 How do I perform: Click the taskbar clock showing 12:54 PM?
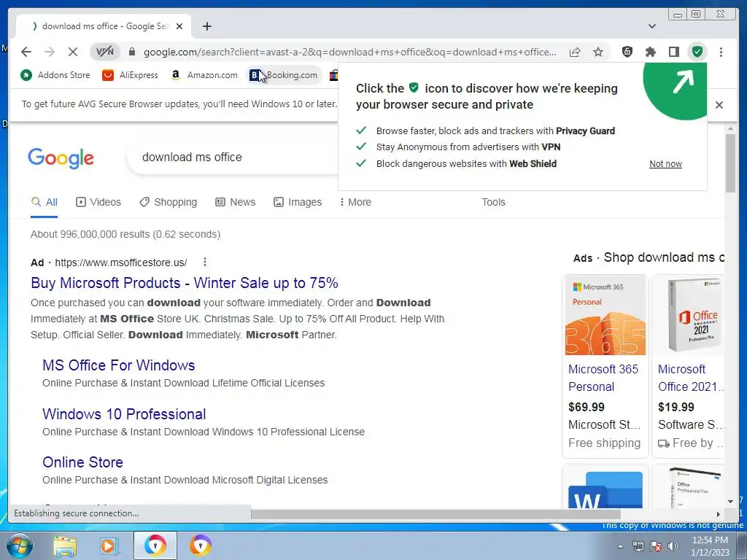(x=710, y=545)
